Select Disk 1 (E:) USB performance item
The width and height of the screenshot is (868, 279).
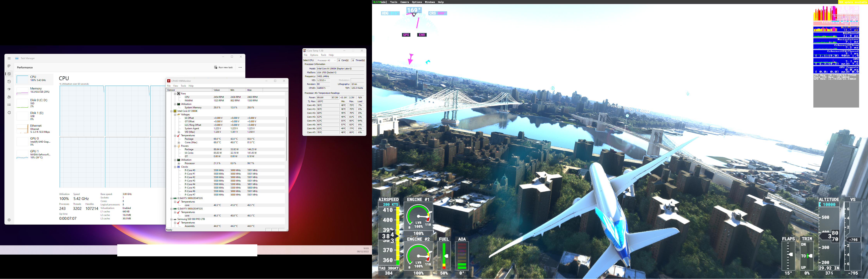(34, 116)
